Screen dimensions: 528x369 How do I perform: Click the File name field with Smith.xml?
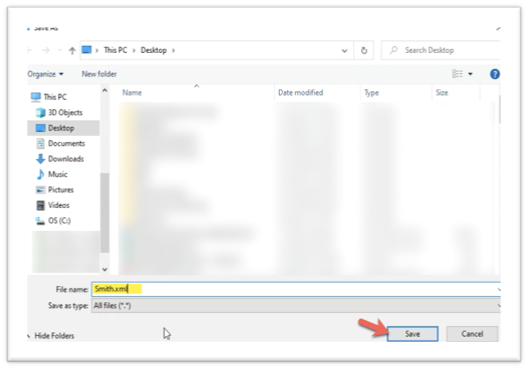click(296, 289)
